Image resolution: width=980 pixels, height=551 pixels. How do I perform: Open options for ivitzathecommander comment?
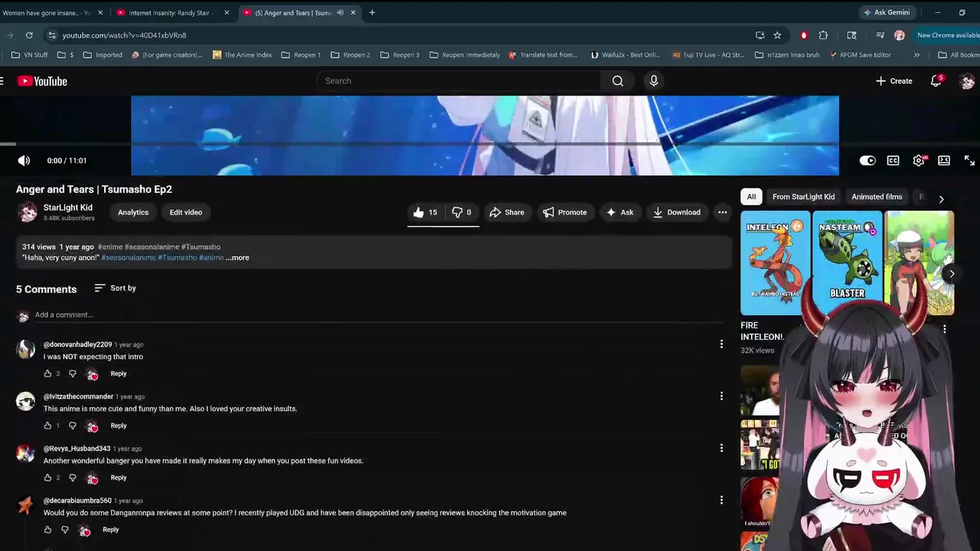pos(721,396)
